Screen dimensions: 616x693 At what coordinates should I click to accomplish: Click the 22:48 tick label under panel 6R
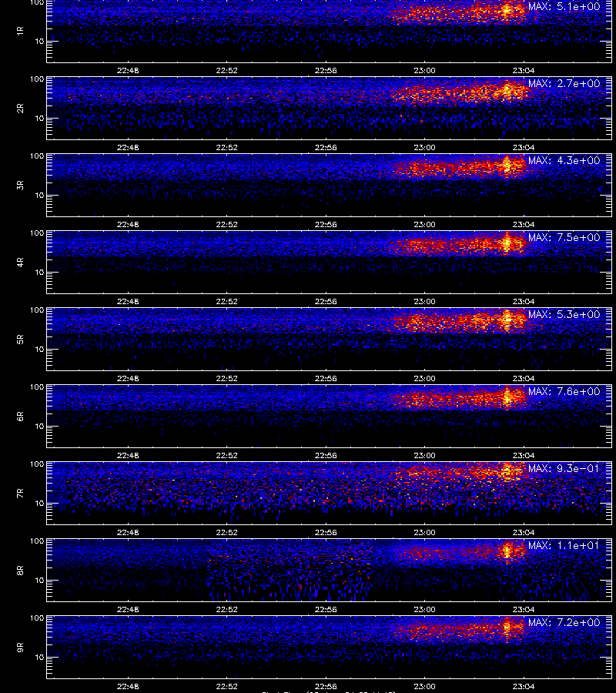pyautogui.click(x=128, y=455)
